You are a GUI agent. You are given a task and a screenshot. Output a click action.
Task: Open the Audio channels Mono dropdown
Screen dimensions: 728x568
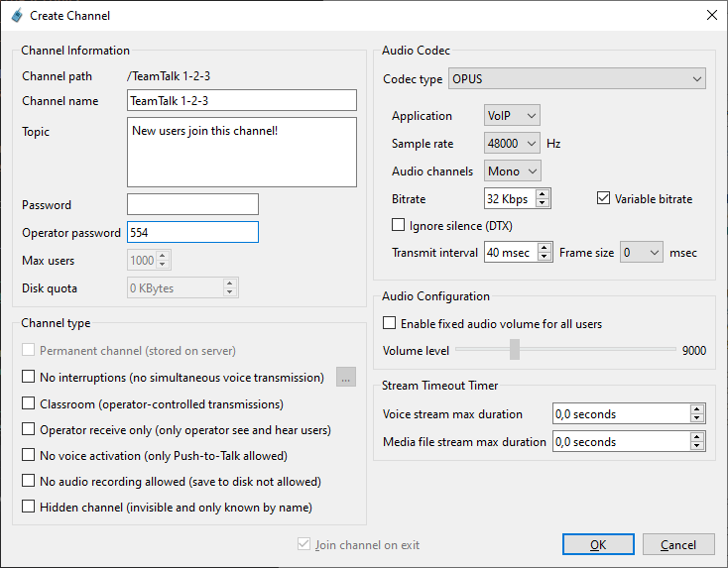point(512,171)
